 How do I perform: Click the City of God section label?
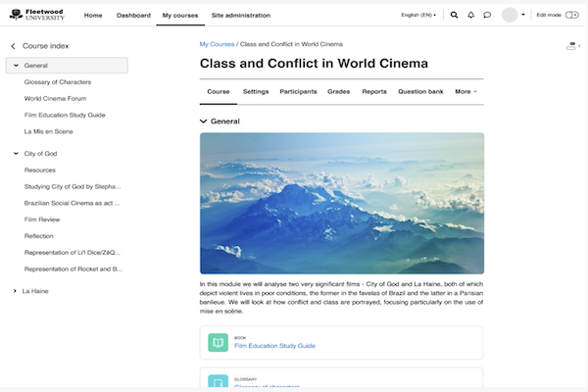40,154
